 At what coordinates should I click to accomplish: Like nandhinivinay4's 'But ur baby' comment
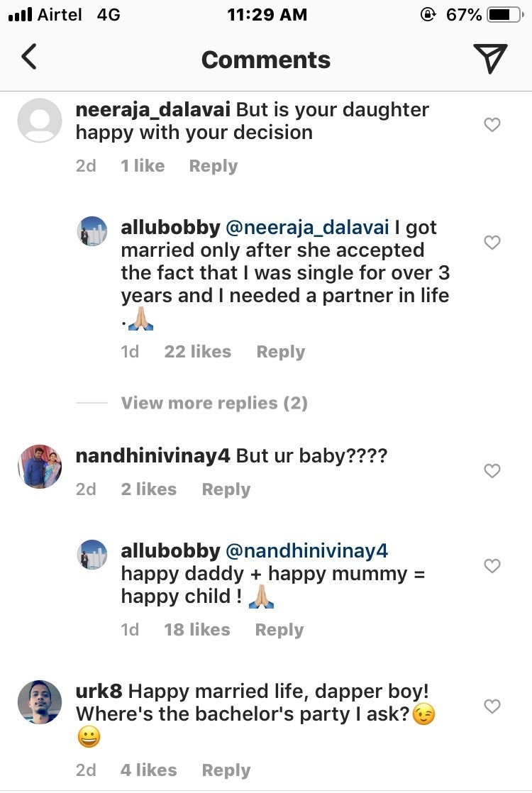pos(492,470)
